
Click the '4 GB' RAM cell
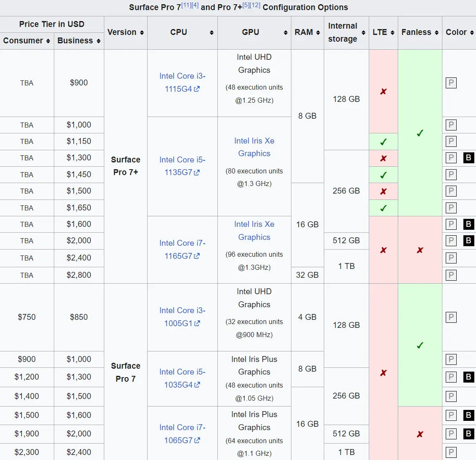pos(307,317)
